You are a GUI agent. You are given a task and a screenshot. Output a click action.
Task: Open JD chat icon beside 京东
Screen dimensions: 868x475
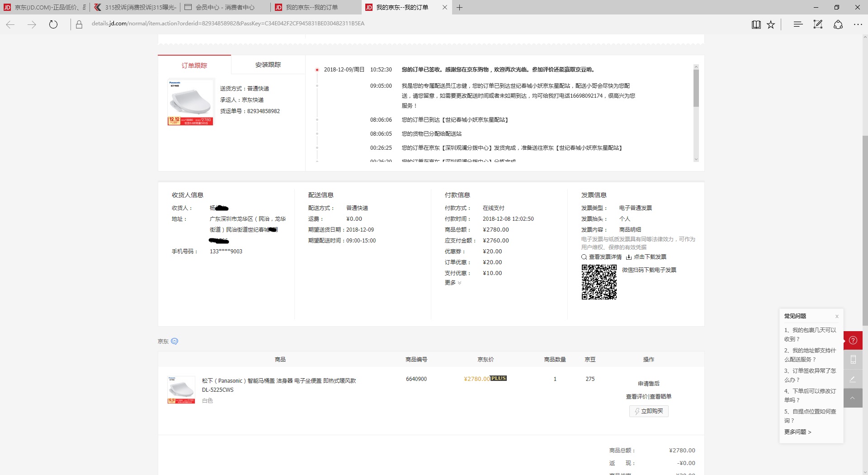click(175, 341)
